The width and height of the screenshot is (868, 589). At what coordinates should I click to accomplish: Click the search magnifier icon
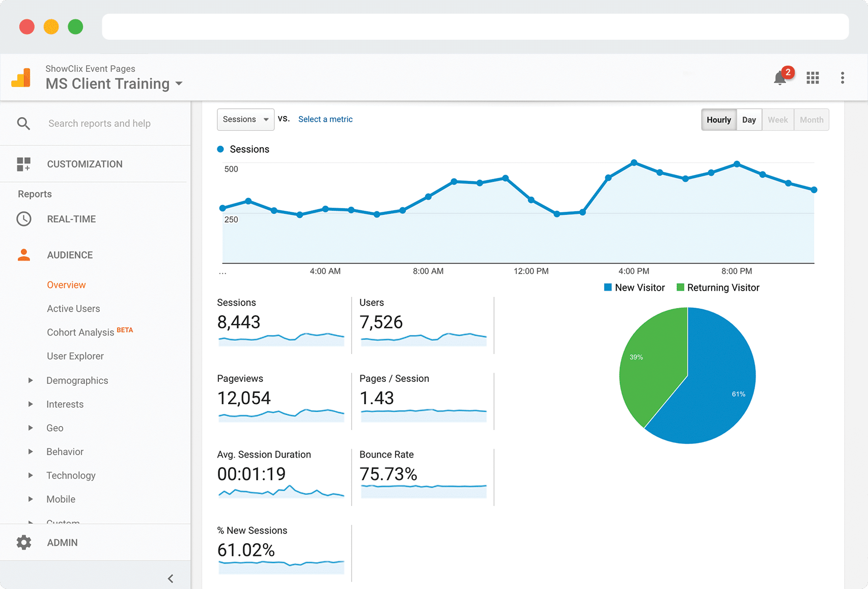(23, 123)
